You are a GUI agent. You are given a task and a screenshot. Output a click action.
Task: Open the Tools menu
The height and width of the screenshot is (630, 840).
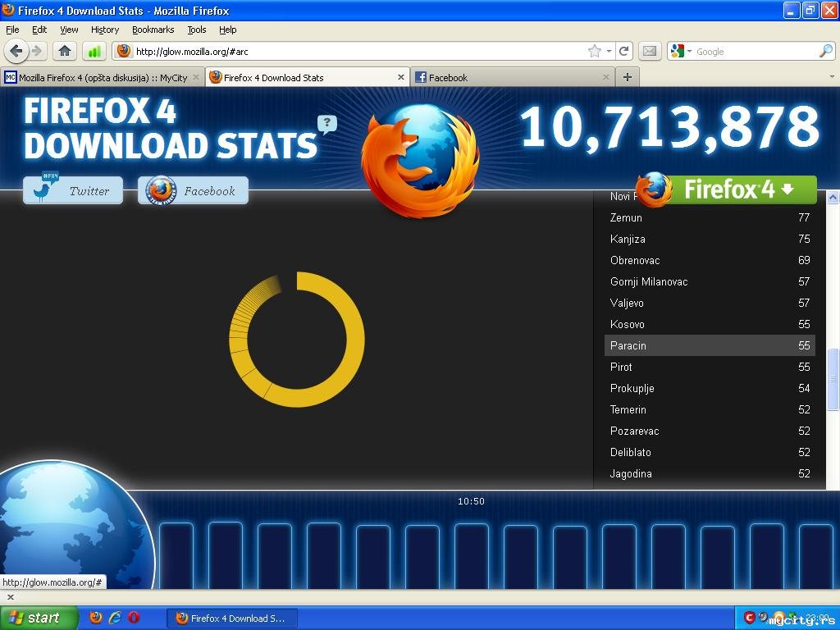coord(197,30)
